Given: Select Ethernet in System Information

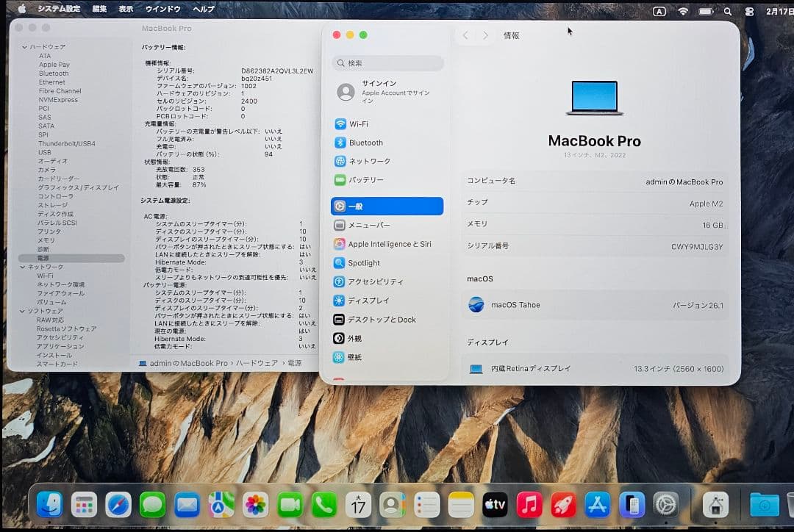Looking at the screenshot, I should tap(51, 82).
